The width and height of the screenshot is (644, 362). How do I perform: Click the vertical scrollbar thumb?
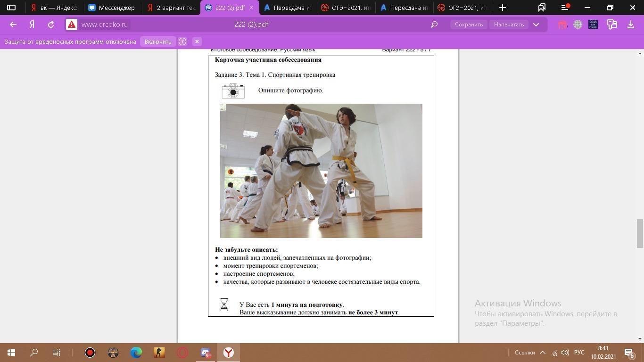(640, 233)
